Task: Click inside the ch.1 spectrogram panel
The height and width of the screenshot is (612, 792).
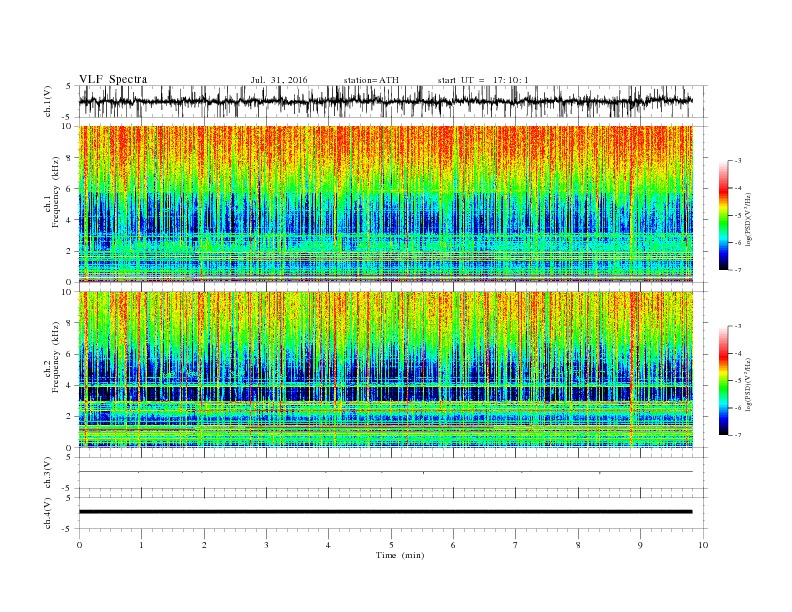Action: [x=385, y=204]
